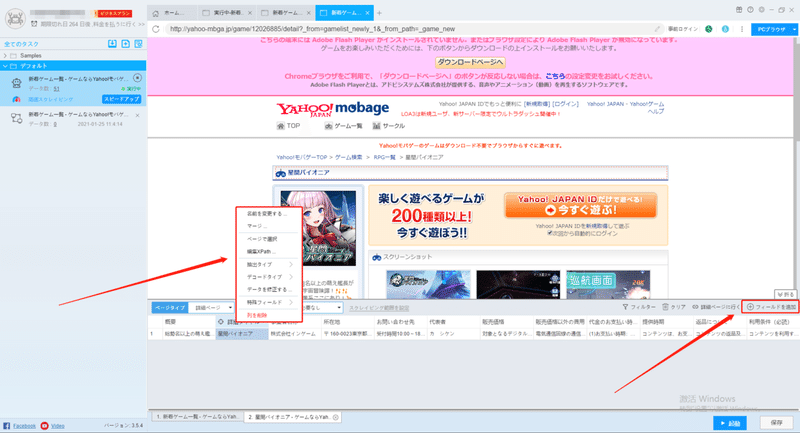Viewport: 800px width, 433px height.
Task: Switch to the 実行中 tab
Action: (x=227, y=13)
